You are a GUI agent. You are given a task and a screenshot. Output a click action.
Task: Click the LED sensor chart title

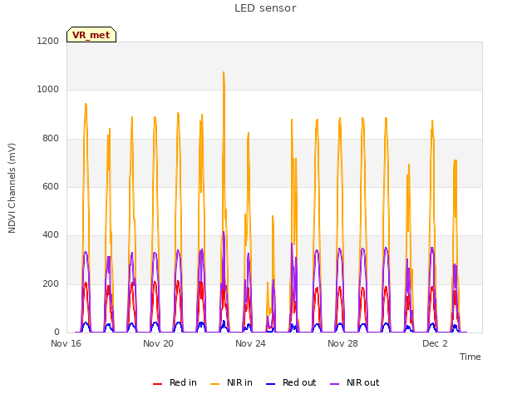coord(265,8)
